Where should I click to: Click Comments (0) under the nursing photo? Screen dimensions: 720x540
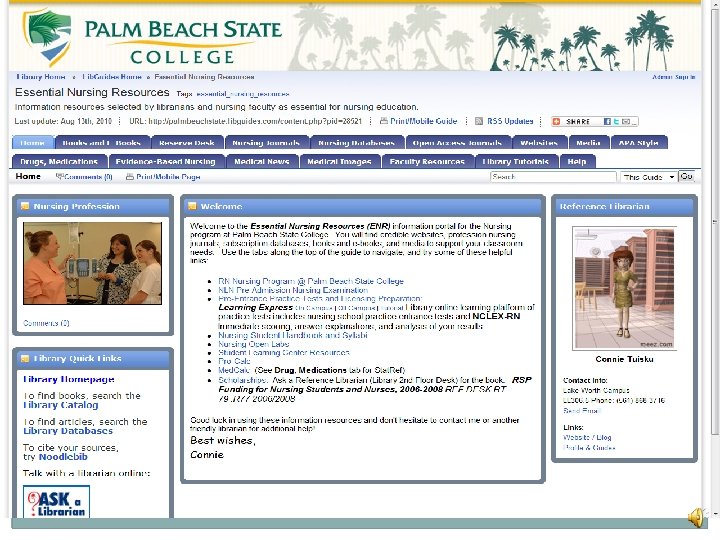46,323
